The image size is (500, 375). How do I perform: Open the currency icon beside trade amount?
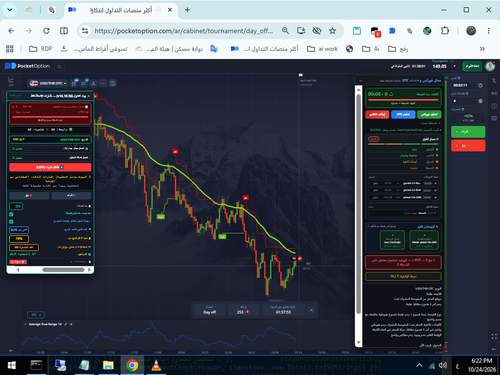point(480,101)
